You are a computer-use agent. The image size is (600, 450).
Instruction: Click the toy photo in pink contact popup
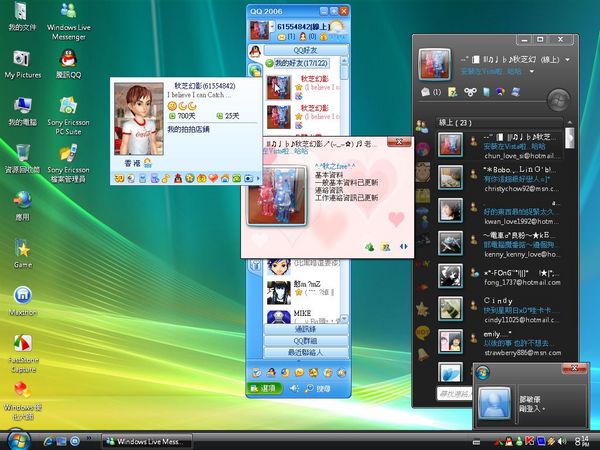coord(276,195)
